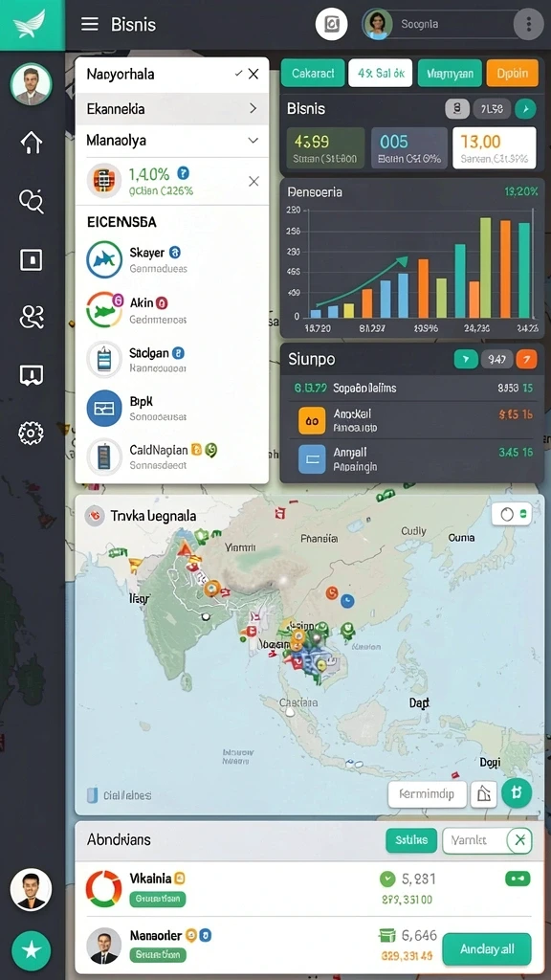Open the white circular camera icon in header
The height and width of the screenshot is (980, 551).
(331, 24)
